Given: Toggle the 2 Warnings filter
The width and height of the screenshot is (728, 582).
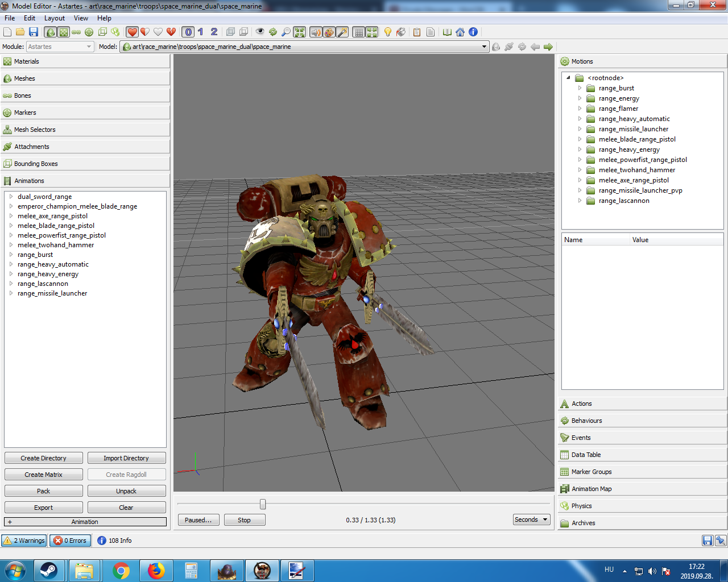Looking at the screenshot, I should coord(24,541).
